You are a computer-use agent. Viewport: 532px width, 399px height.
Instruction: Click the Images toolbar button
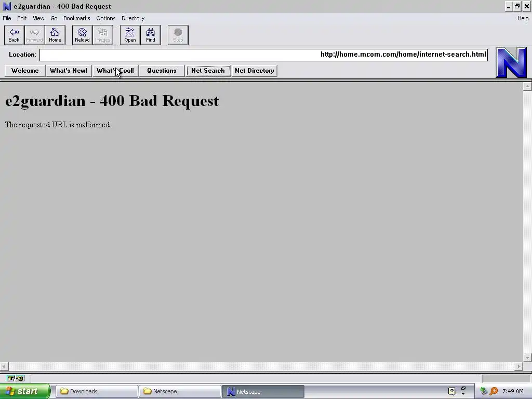pyautogui.click(x=103, y=35)
